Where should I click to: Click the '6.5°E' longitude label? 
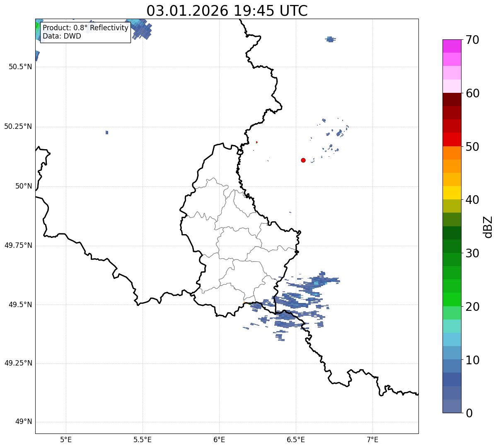point(296,440)
